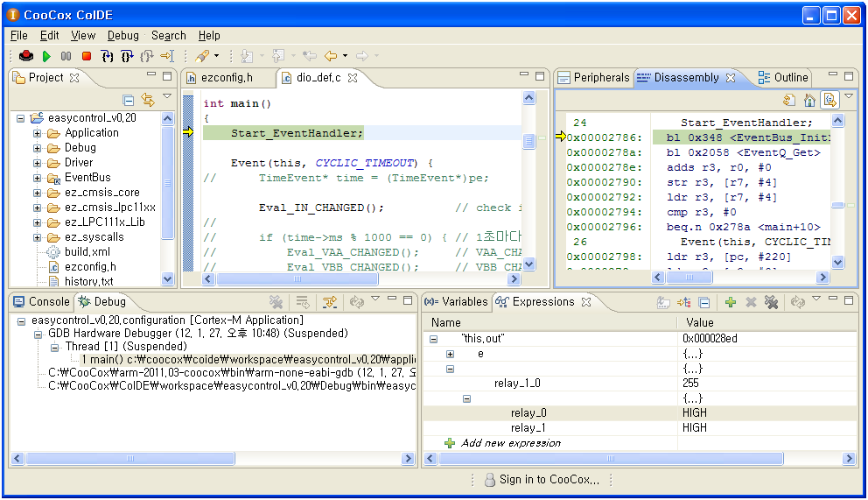The height and width of the screenshot is (500, 868).
Task: Click the Forward navigation arrow icon
Action: pyautogui.click(x=362, y=56)
